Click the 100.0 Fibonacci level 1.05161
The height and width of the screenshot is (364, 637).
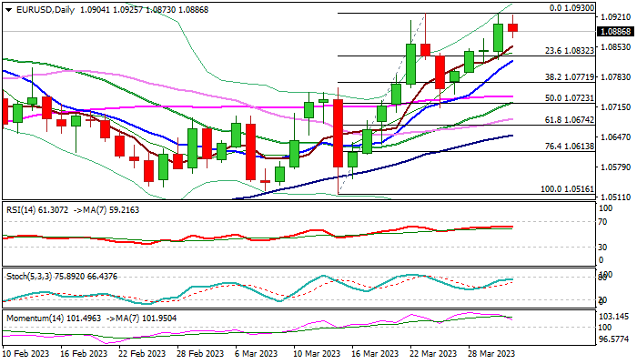pyautogui.click(x=567, y=189)
